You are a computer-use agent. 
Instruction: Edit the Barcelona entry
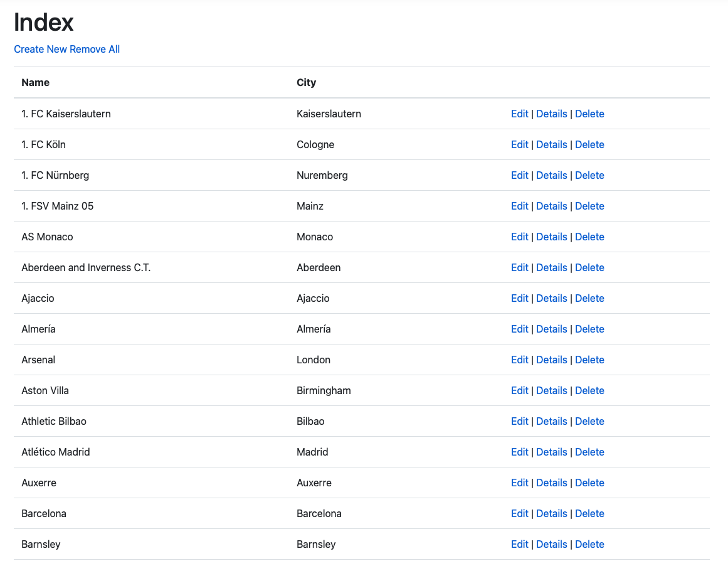(520, 513)
